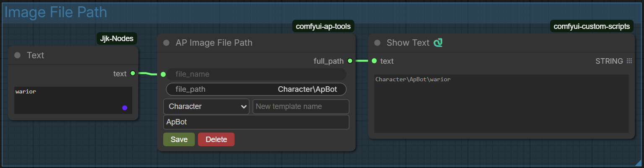The image size is (644, 168).
Task: Click the comfyui-custom-scripts badge
Action: 592,26
